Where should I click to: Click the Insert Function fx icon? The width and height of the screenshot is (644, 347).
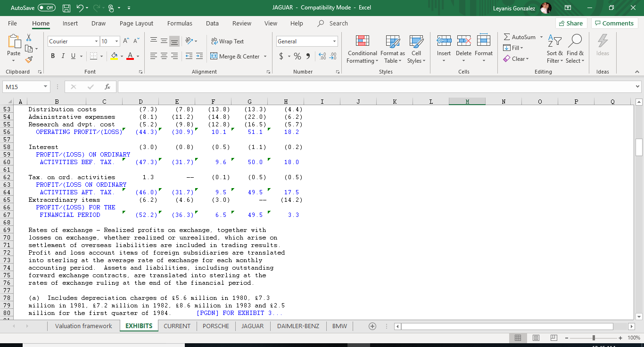click(x=107, y=87)
